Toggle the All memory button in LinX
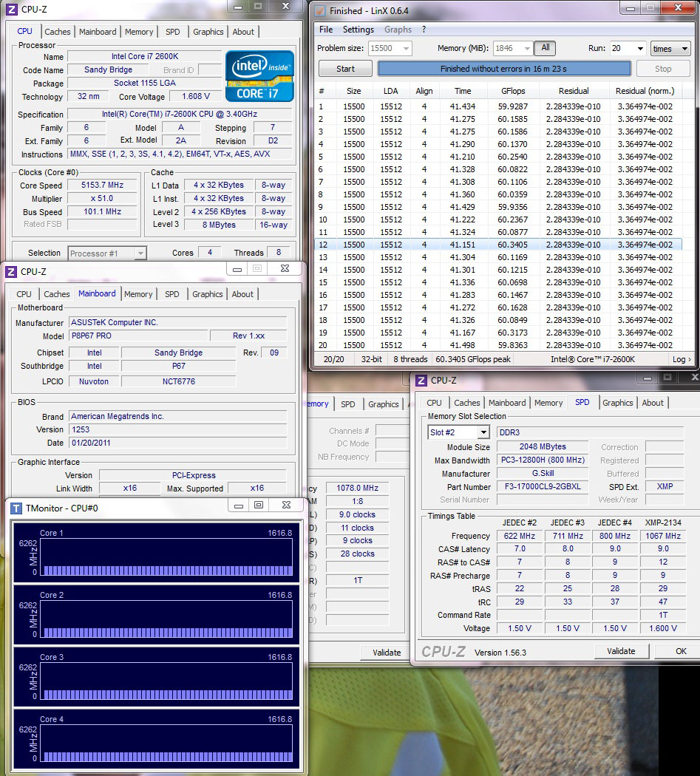Viewport: 700px width, 776px height. (545, 48)
